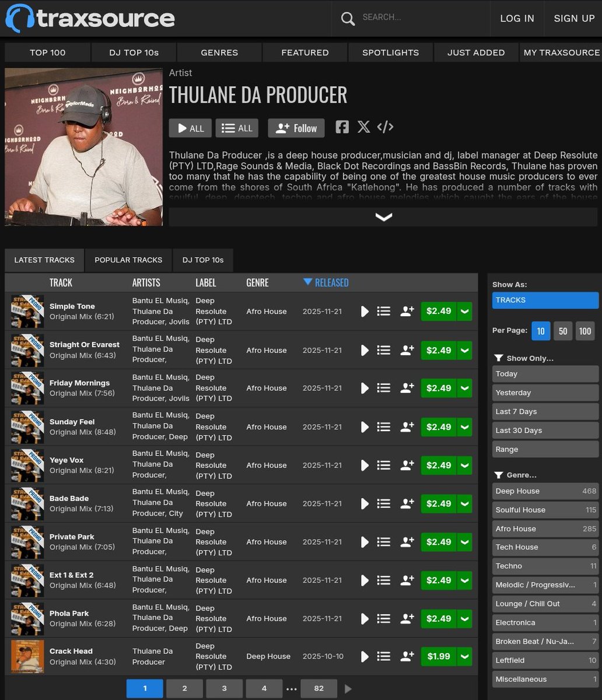Play Striaght Or Evarest track

click(x=365, y=350)
